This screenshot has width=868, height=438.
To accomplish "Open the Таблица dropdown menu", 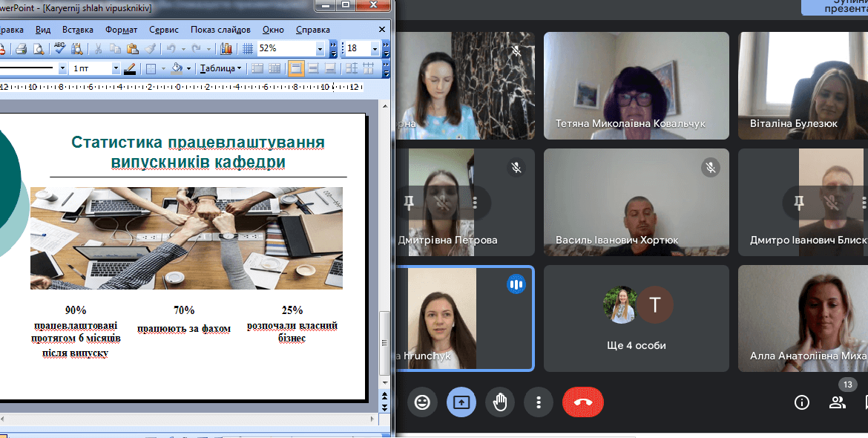I will (221, 68).
